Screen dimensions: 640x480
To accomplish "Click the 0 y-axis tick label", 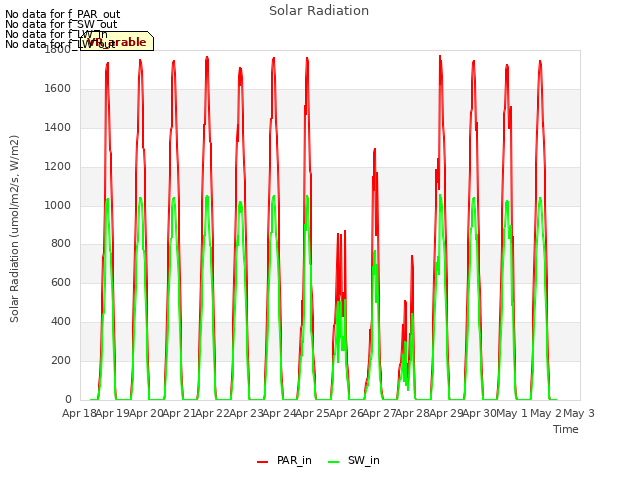I will tap(68, 399).
